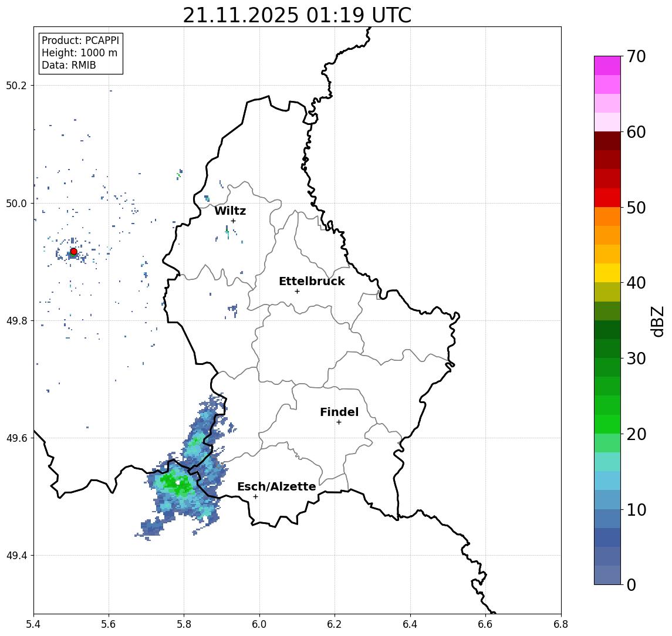Click the red radar location dot
672x636 pixels.
[74, 252]
